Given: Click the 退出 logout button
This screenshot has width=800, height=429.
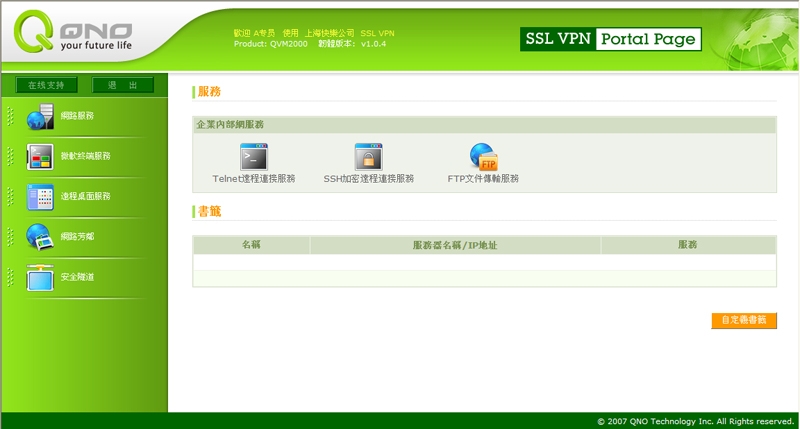Looking at the screenshot, I should pos(123,86).
